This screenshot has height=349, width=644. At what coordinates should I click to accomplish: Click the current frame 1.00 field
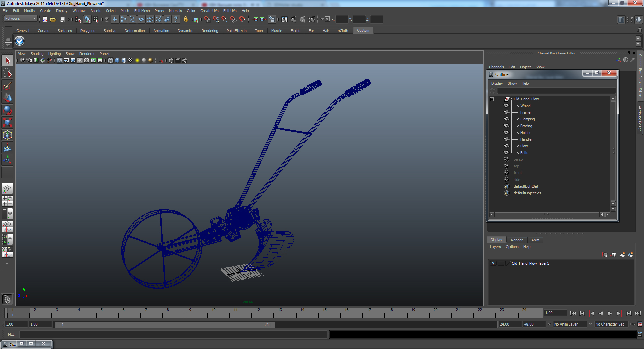tap(555, 313)
